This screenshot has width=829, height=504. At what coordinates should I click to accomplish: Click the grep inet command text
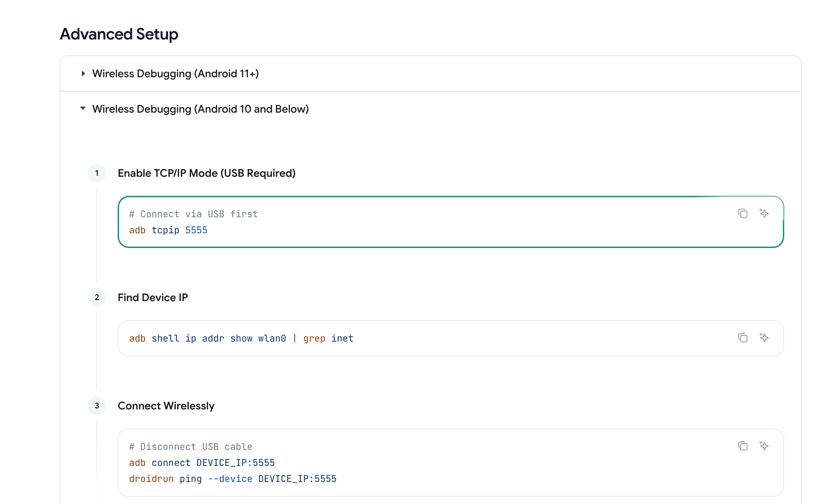[x=328, y=339]
